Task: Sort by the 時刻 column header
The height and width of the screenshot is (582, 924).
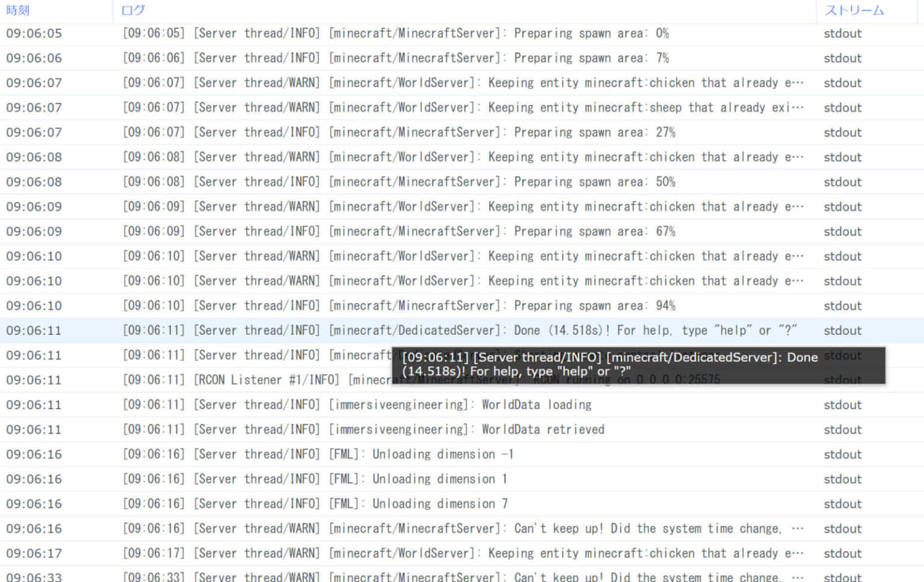Action: coord(18,10)
